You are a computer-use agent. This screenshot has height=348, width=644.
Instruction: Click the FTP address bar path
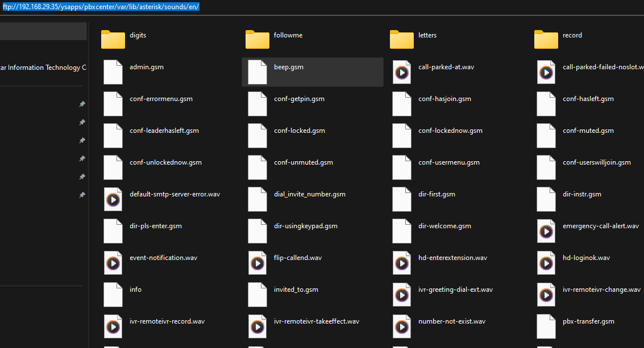(x=101, y=7)
